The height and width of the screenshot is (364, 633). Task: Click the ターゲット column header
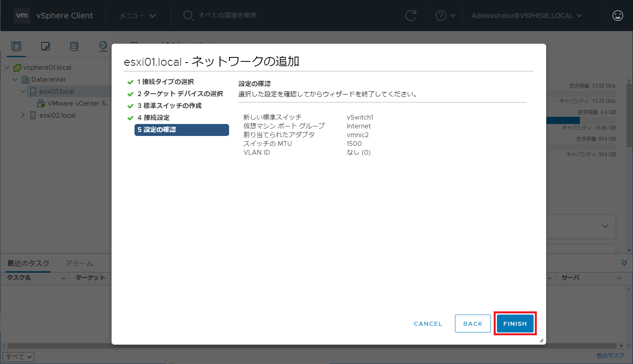90,278
